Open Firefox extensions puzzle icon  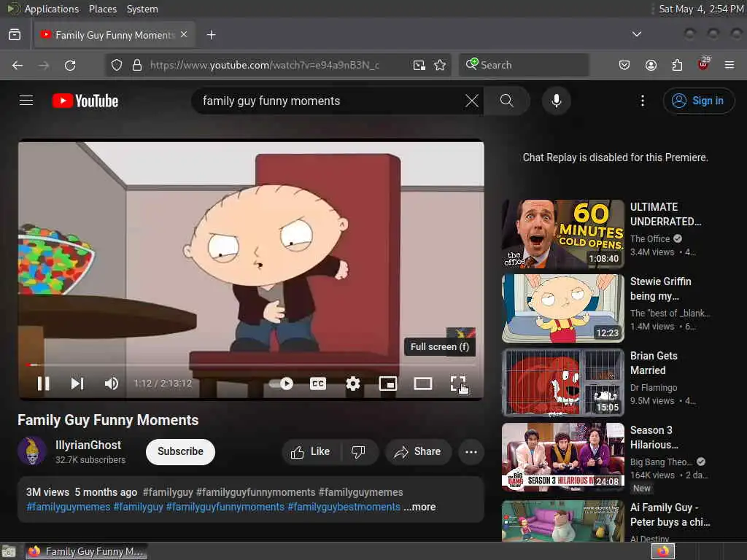tap(677, 65)
